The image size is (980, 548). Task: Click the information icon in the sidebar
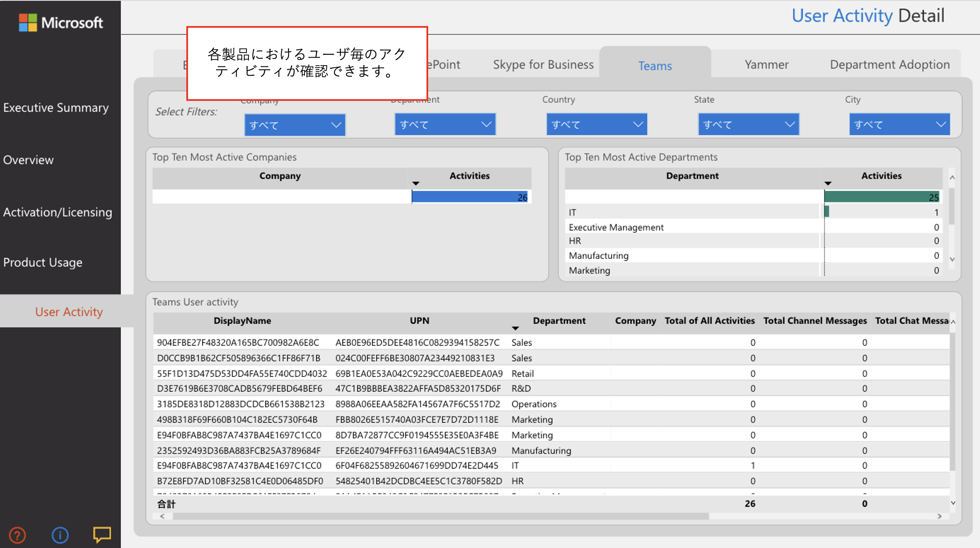(x=60, y=535)
